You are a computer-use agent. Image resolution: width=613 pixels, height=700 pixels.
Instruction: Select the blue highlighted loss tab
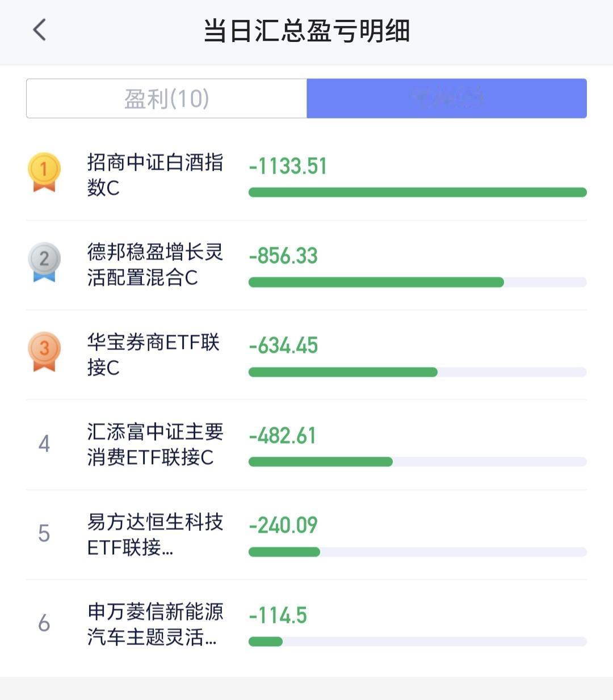[x=447, y=99]
